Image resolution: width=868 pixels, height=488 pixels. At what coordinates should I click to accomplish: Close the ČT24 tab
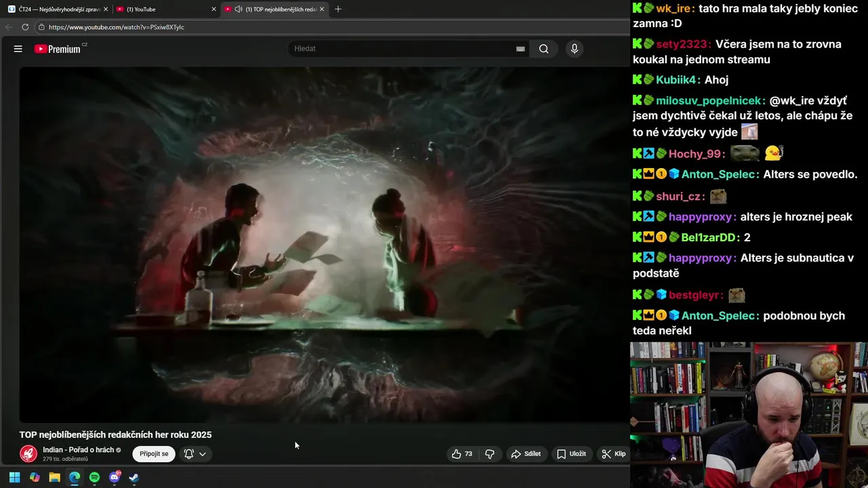(106, 9)
